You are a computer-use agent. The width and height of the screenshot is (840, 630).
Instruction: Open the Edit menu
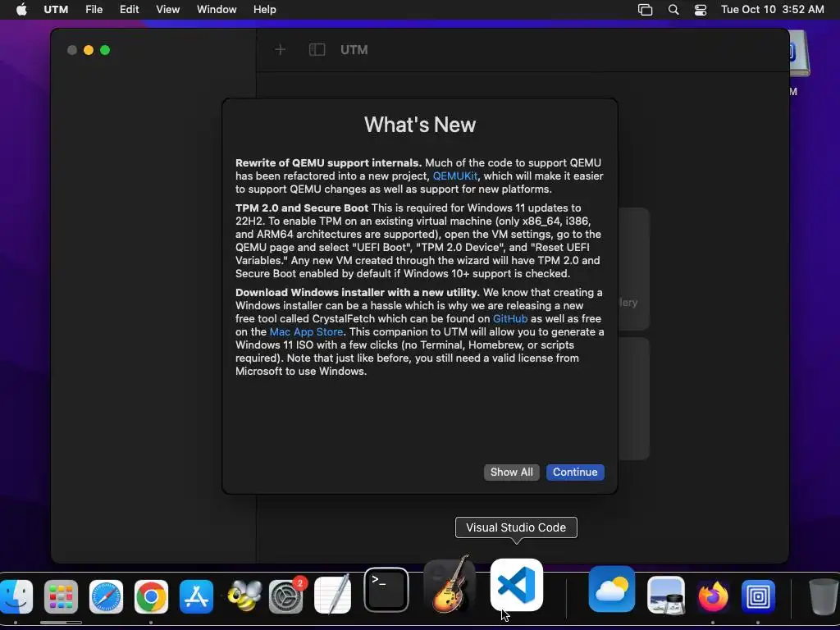click(129, 10)
